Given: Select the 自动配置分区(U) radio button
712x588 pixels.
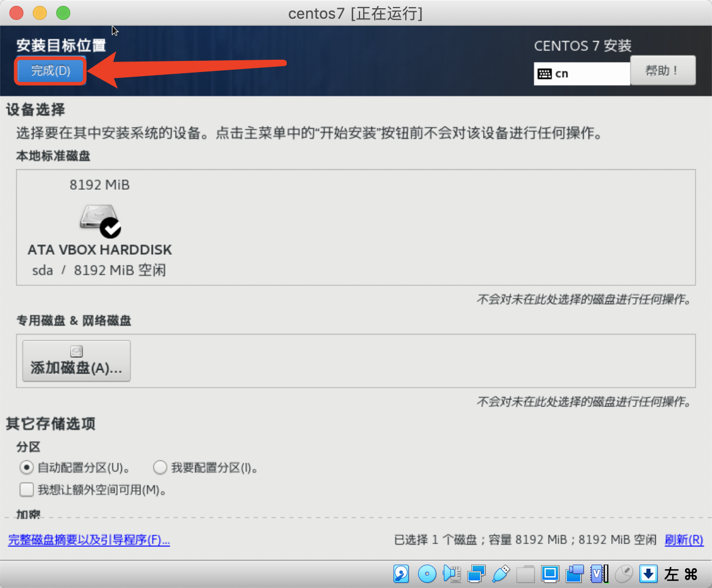Looking at the screenshot, I should tap(26, 467).
